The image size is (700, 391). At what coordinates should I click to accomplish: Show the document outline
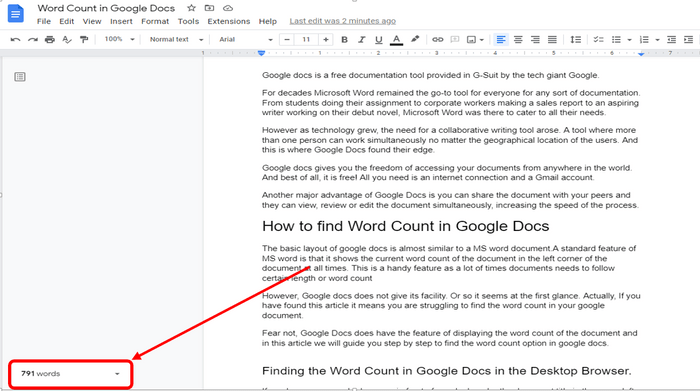tap(20, 77)
